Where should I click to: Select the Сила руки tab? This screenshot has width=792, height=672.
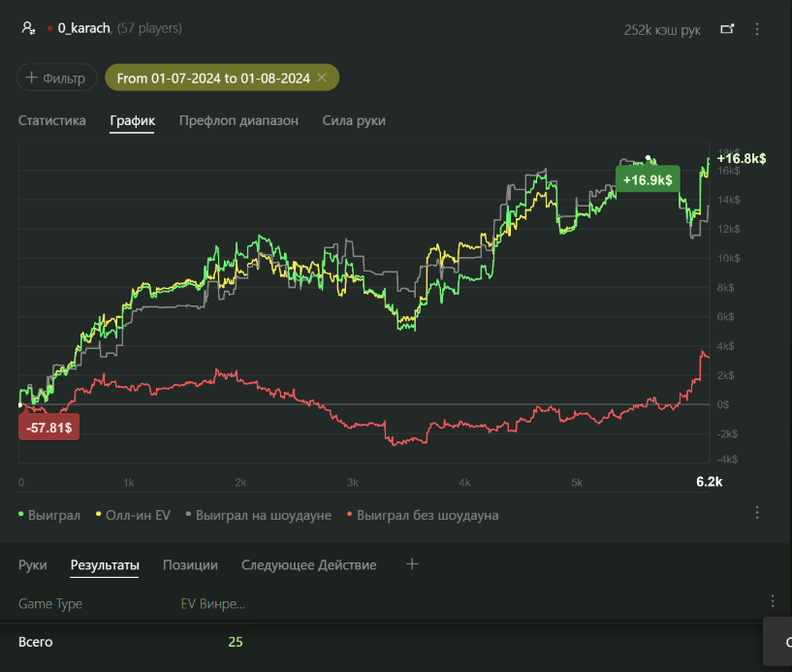click(x=354, y=120)
